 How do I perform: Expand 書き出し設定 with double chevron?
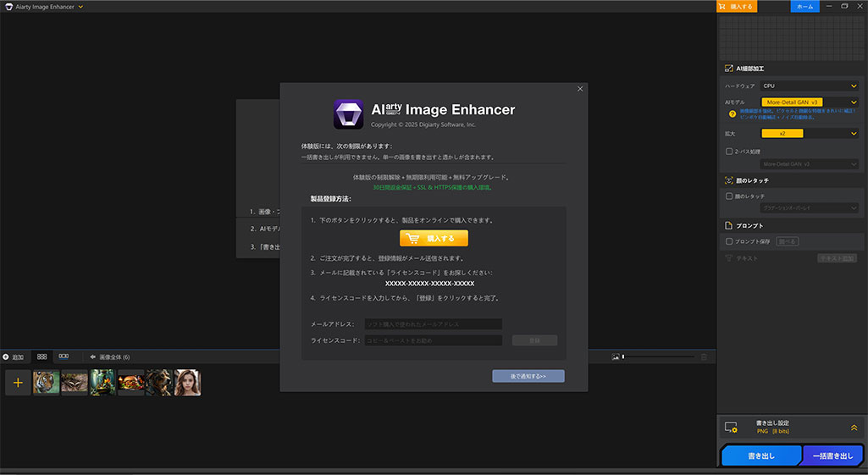tap(854, 428)
